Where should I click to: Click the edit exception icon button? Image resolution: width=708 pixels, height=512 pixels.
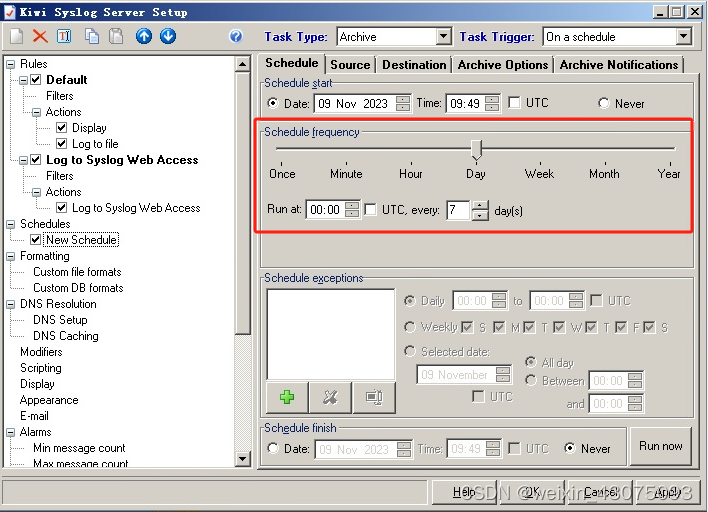tap(374, 397)
